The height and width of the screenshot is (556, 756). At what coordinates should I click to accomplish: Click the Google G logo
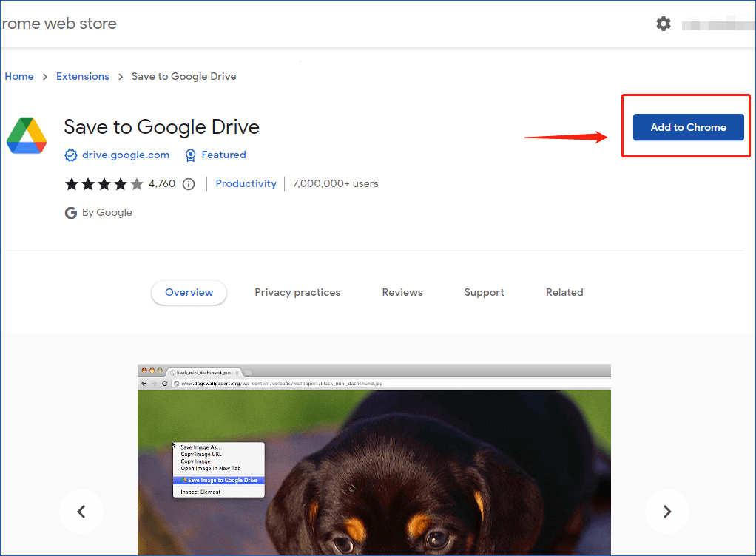(x=71, y=213)
